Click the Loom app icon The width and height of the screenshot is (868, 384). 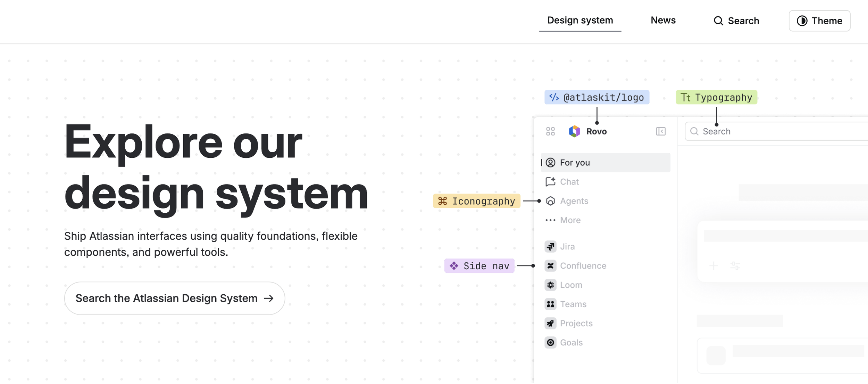[x=550, y=285]
